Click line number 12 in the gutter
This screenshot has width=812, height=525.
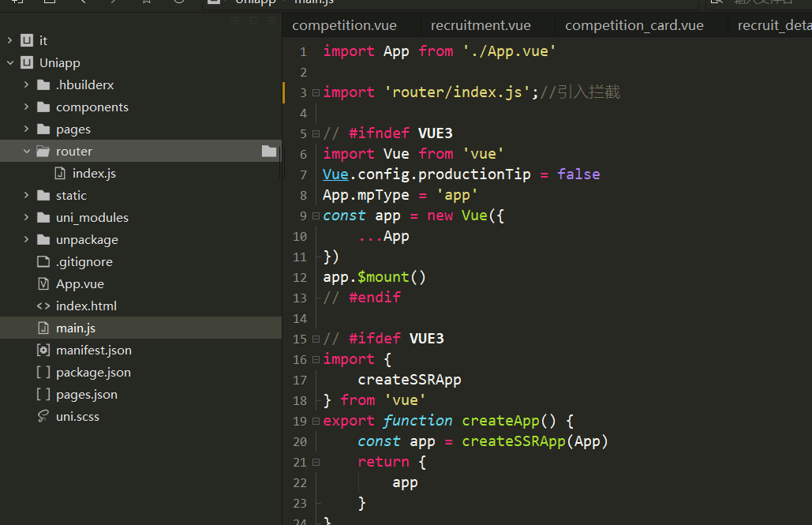click(x=299, y=277)
